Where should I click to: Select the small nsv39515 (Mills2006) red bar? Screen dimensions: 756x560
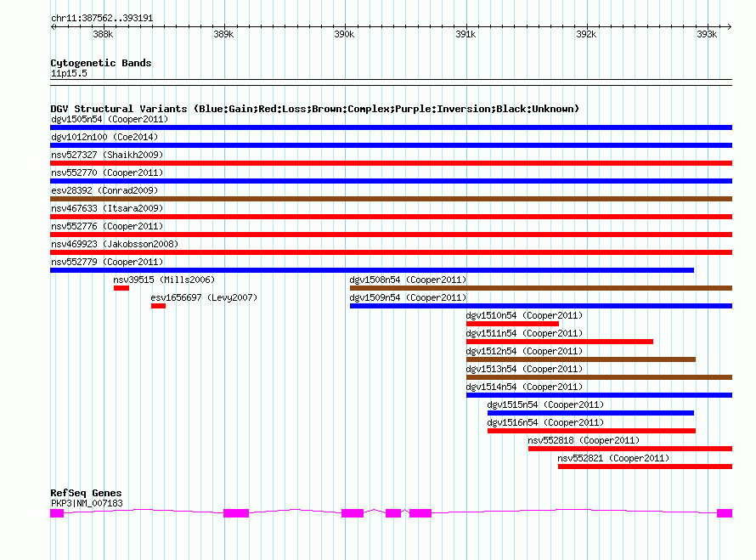click(x=121, y=288)
